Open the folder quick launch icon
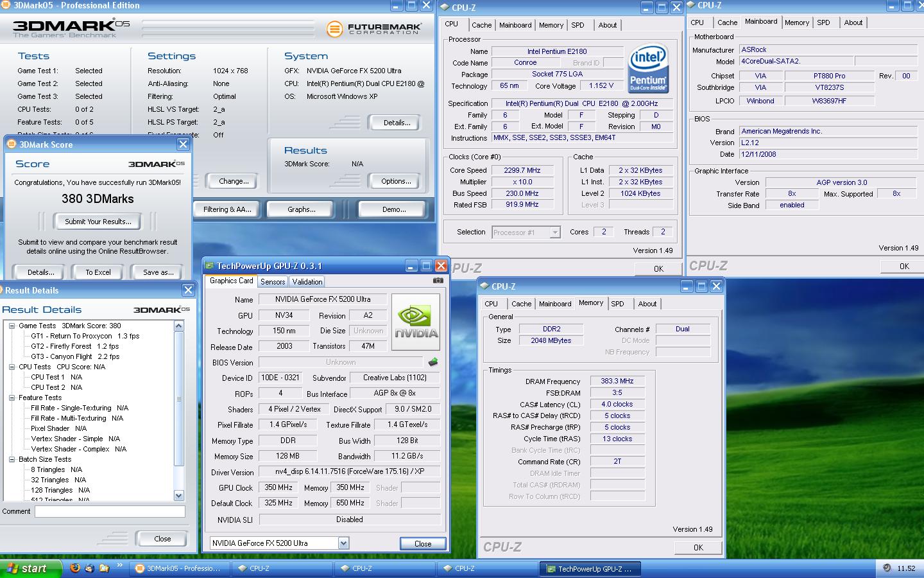Screen dimensions: 924x578 103,568
